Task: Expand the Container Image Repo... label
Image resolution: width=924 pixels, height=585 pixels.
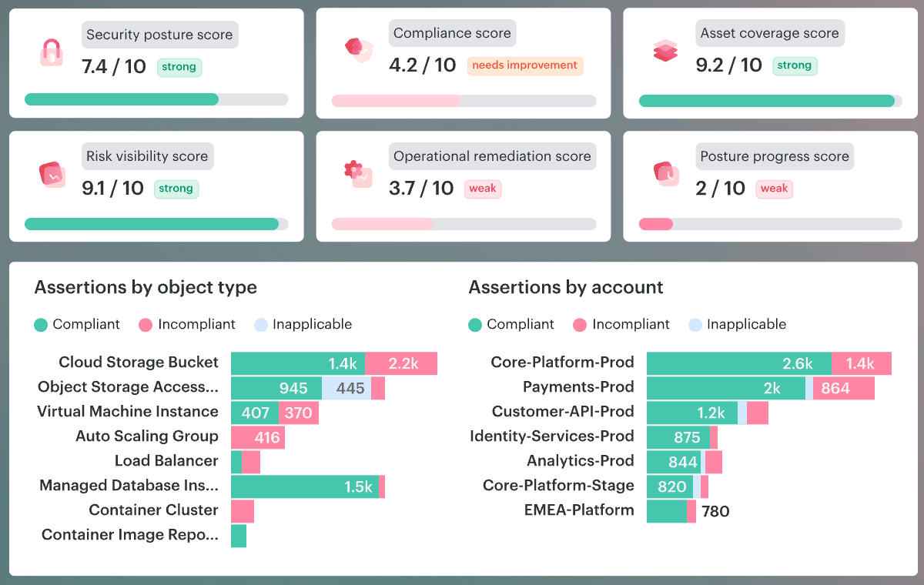Action: 131,535
